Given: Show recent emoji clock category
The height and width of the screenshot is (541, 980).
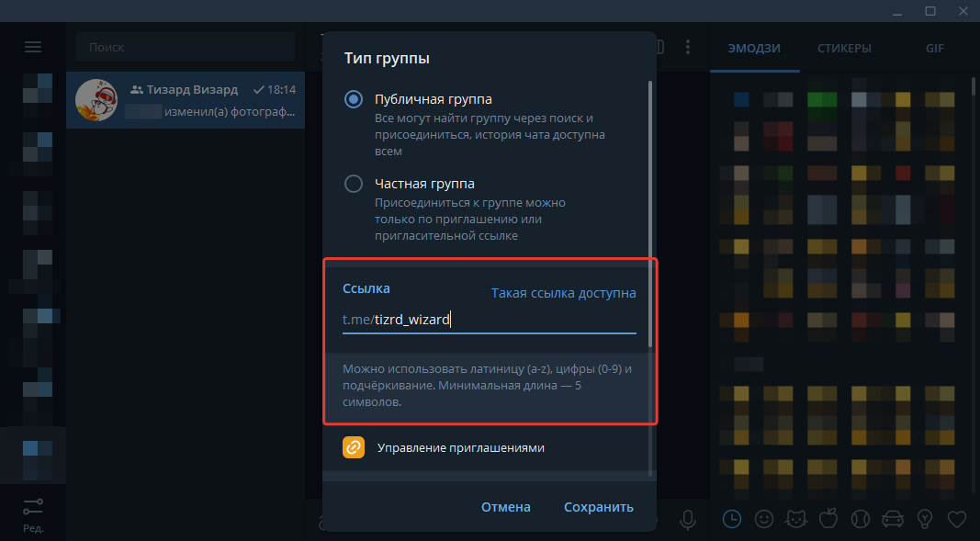Looking at the screenshot, I should [732, 519].
